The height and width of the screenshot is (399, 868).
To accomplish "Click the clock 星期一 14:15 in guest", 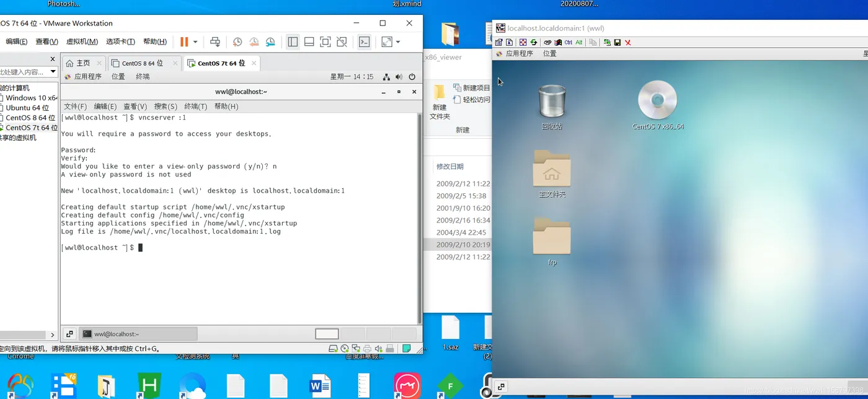I will pyautogui.click(x=352, y=77).
